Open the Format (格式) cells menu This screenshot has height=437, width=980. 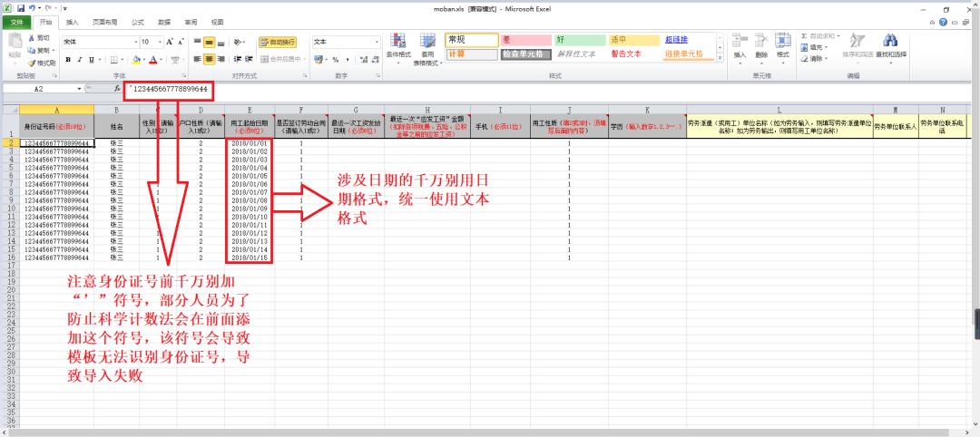point(782,47)
